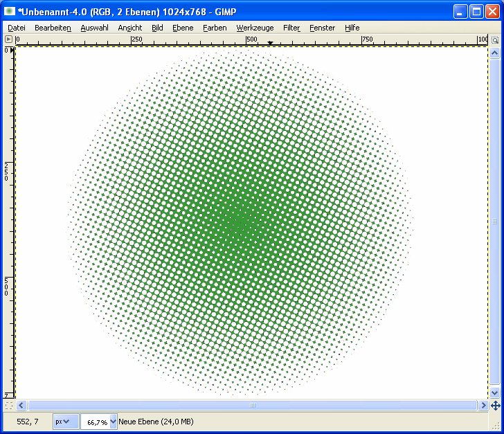Click the center of the green halftone circle

[240, 221]
